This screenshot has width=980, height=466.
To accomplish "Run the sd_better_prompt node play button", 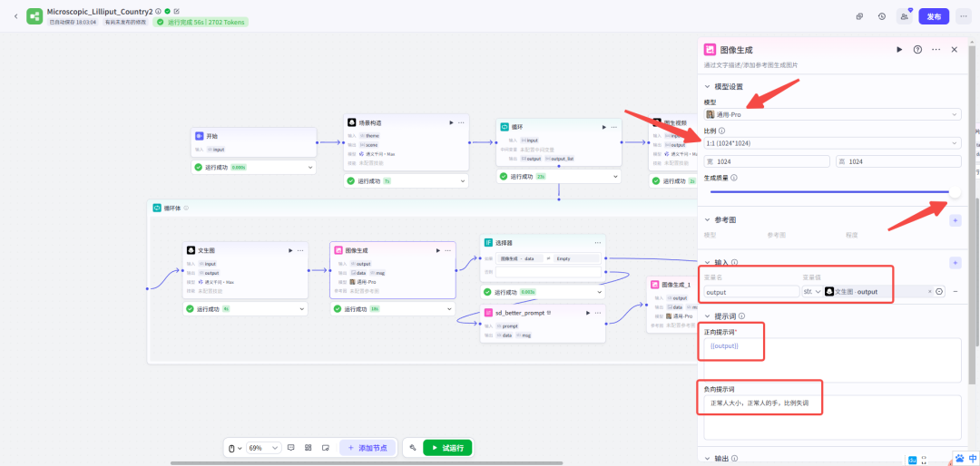I will tap(587, 313).
